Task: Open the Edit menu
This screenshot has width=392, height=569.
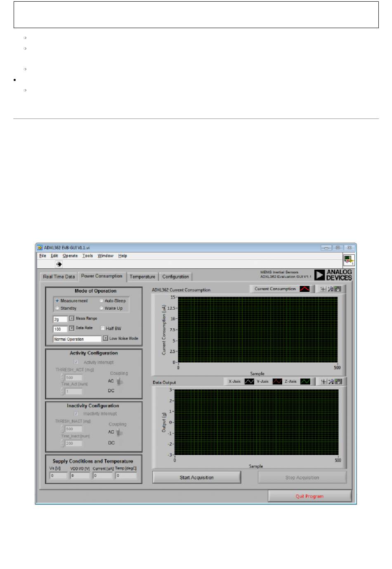Action: pos(54,256)
